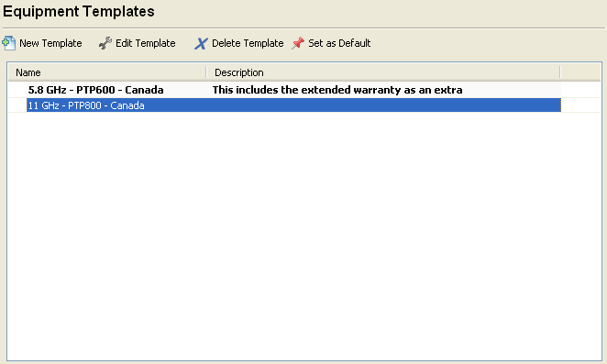Click the blank header segment right of Description
The image size is (607, 364).
tap(580, 72)
